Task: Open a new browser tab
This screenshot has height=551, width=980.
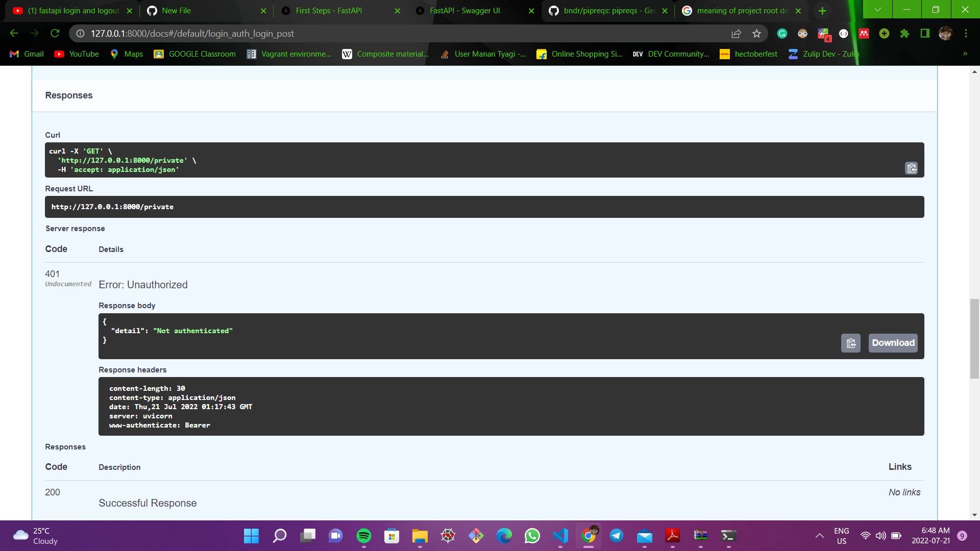Action: 822,11
